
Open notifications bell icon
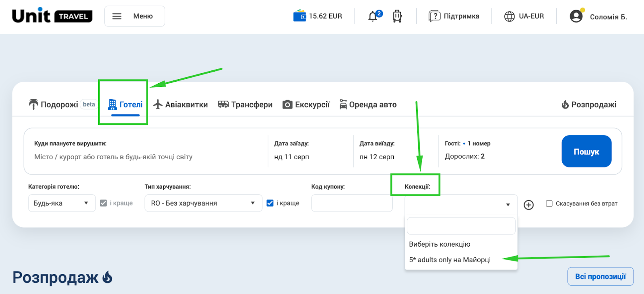coord(373,16)
